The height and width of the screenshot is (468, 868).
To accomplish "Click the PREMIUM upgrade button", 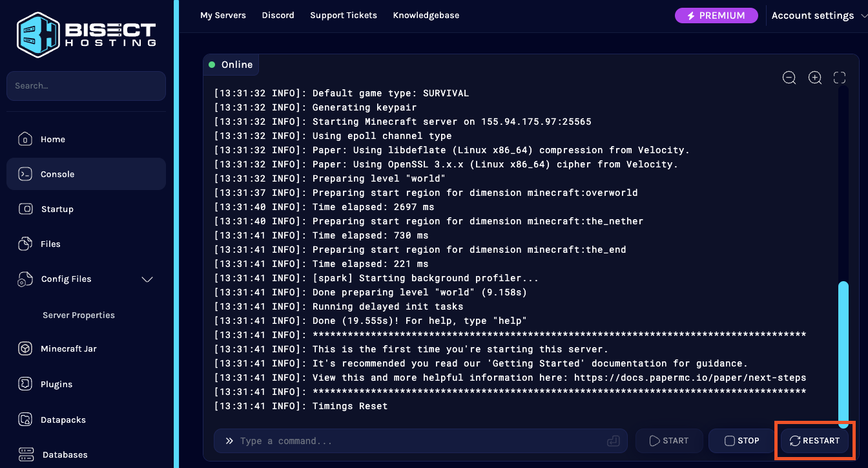I will (x=716, y=16).
